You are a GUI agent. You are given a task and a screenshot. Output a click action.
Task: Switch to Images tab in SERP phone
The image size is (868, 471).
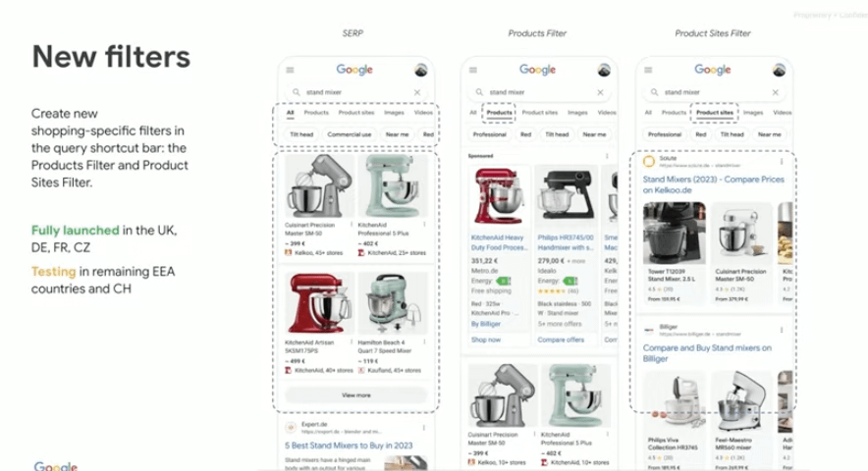pyautogui.click(x=394, y=113)
